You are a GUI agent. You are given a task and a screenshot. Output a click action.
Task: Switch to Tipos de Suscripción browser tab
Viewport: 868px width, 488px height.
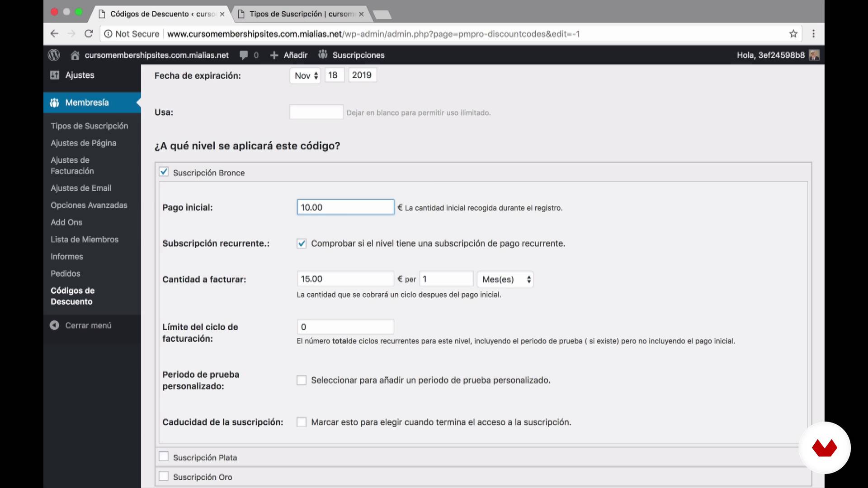[x=302, y=14]
